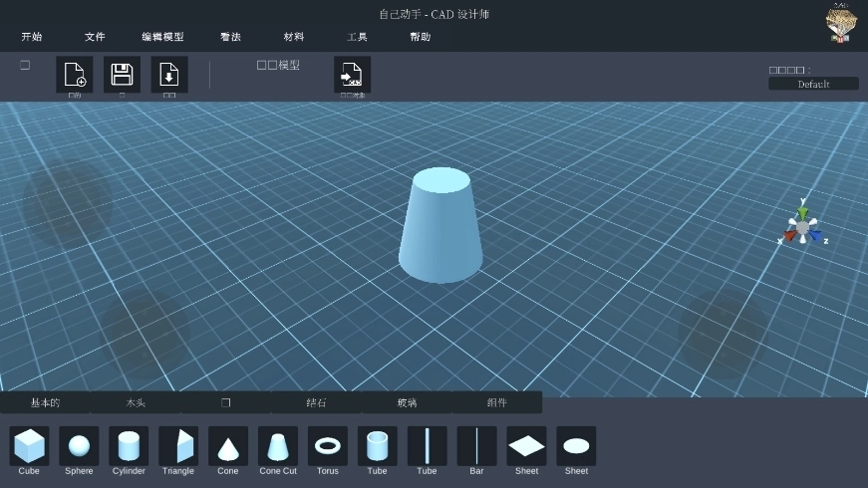The height and width of the screenshot is (488, 868).
Task: Click the import download icon
Action: [169, 75]
